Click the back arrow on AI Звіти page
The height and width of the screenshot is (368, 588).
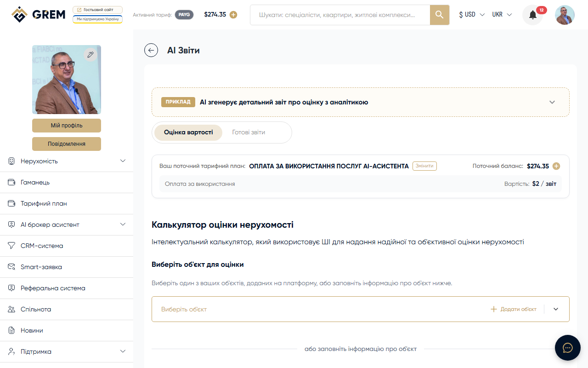coord(151,50)
